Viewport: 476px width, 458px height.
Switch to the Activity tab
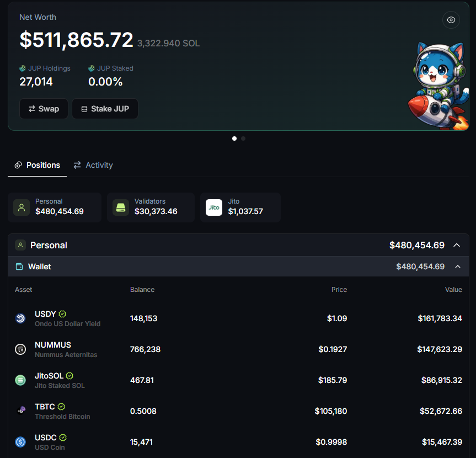pos(93,165)
